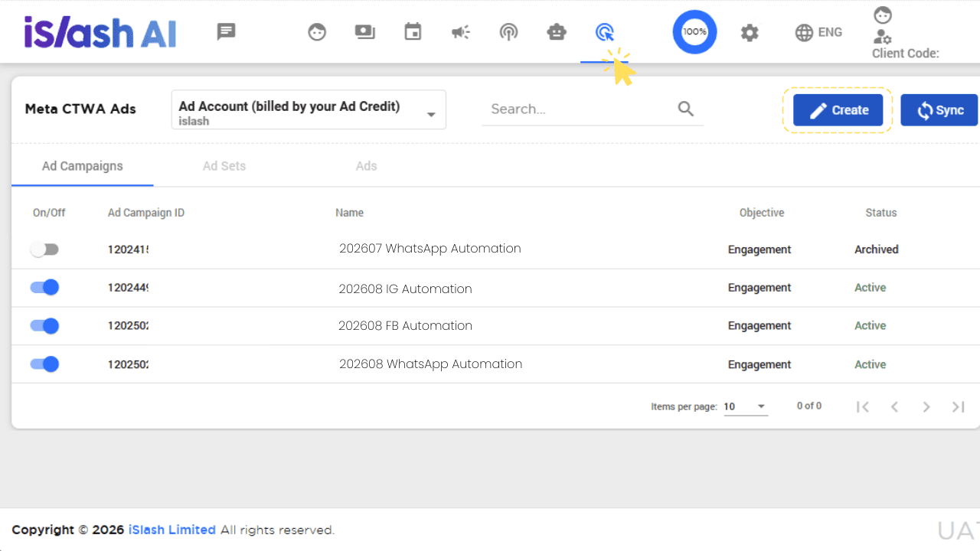
Task: Click campaign ID starting 120244
Action: [x=128, y=288]
